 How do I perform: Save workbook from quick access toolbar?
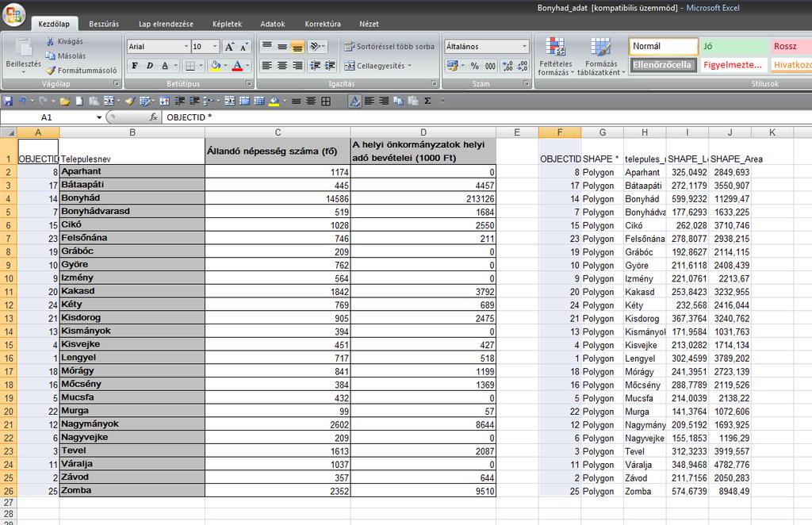pos(8,101)
